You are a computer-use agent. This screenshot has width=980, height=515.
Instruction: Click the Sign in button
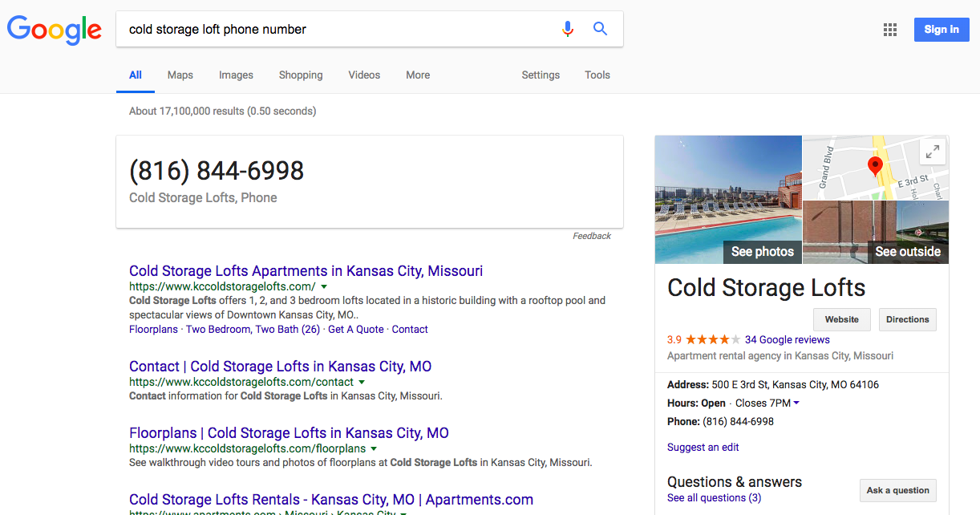coord(942,30)
